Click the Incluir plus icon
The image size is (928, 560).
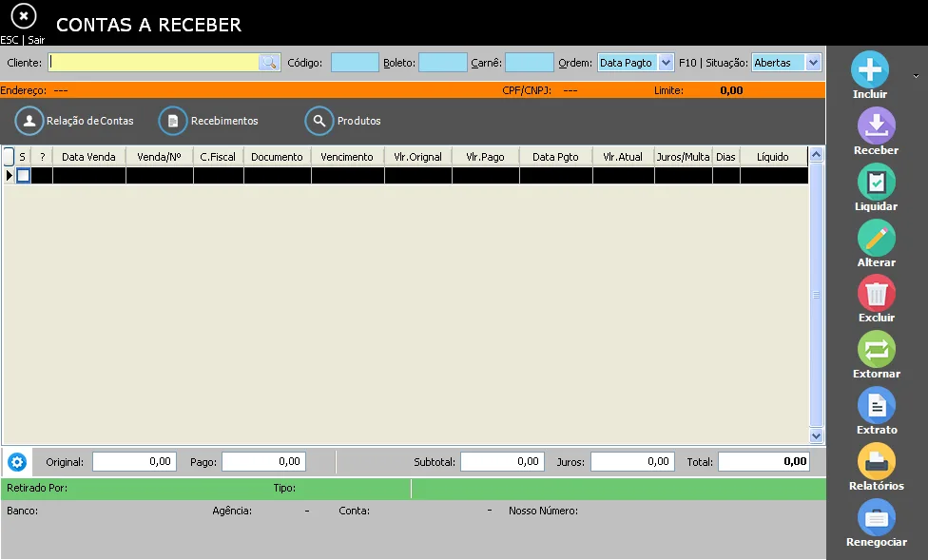pos(869,69)
